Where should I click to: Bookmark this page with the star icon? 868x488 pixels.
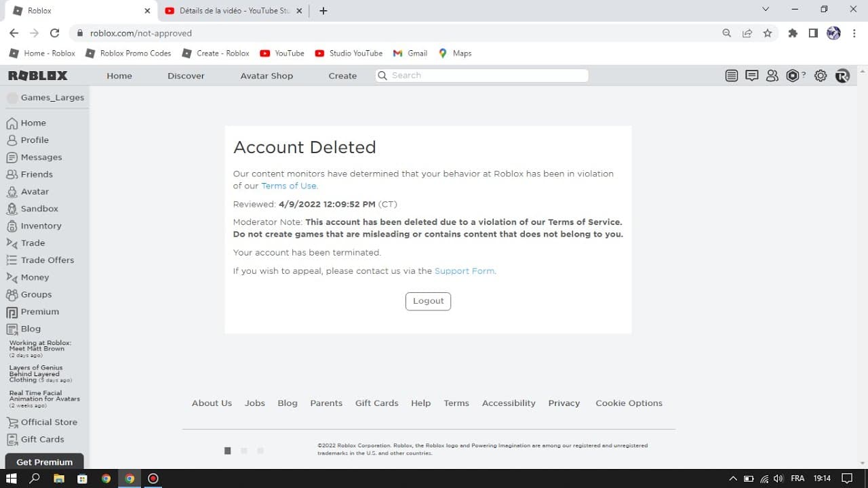[x=768, y=33]
